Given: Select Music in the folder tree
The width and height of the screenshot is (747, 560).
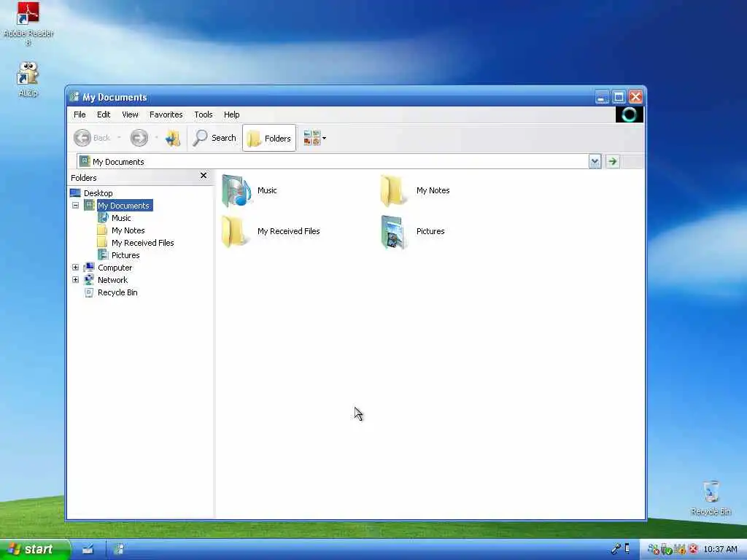Looking at the screenshot, I should click(x=121, y=217).
